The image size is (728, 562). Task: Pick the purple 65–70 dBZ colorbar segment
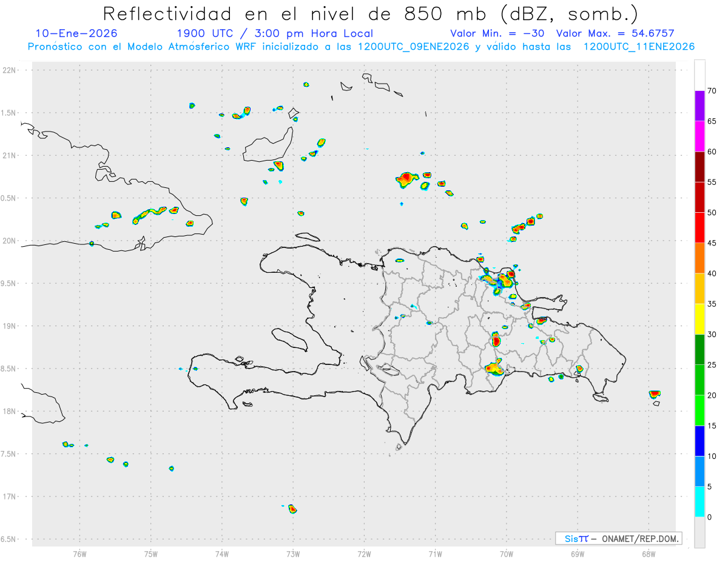[699, 106]
